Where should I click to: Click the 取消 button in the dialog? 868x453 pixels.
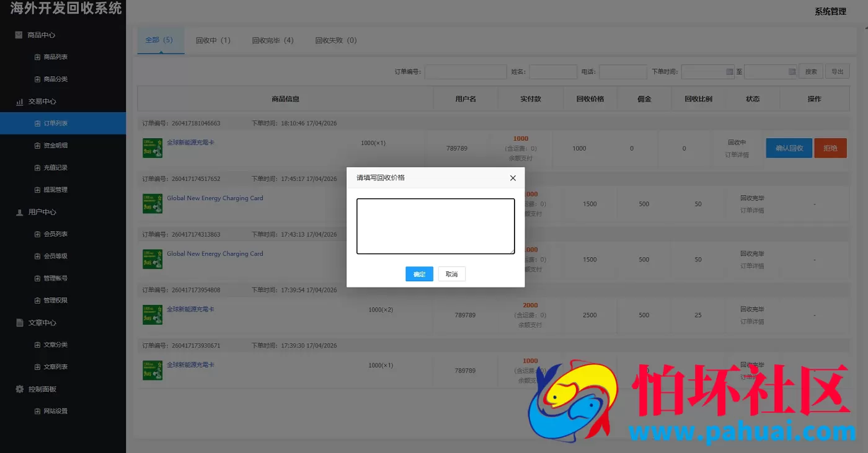(x=451, y=274)
